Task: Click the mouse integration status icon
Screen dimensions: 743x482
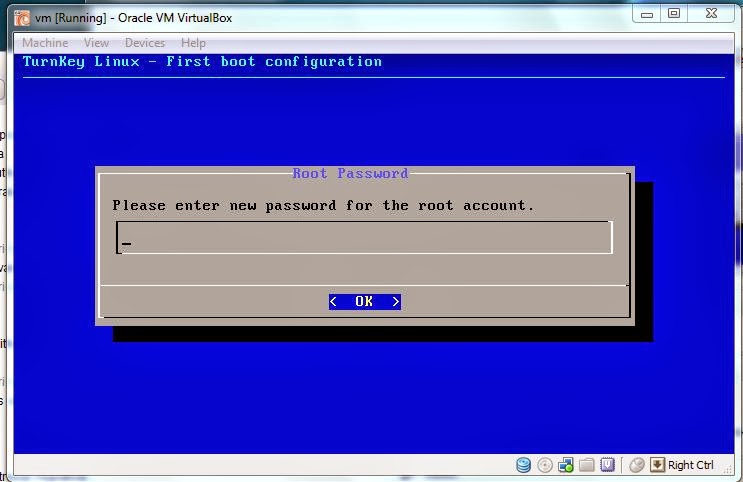Action: 637,465
